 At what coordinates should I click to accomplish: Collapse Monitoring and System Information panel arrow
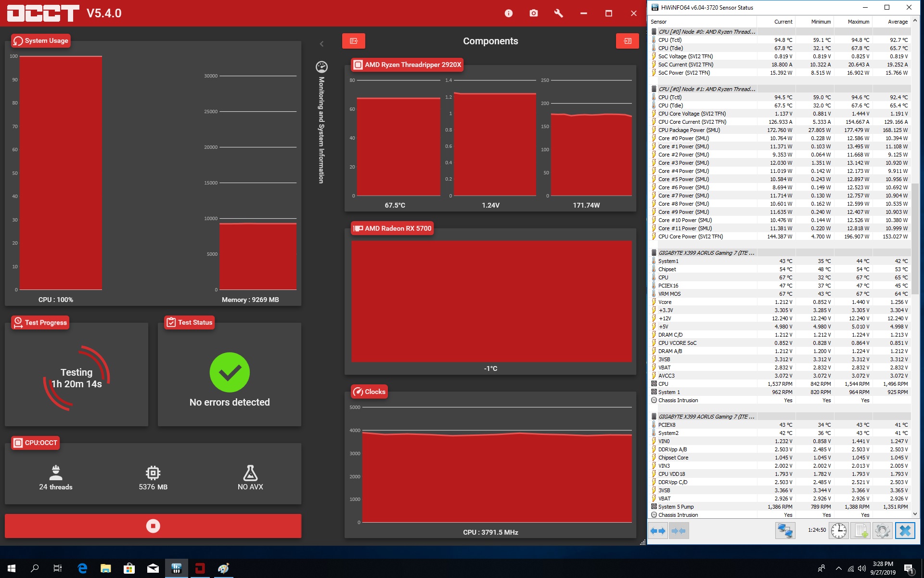321,44
